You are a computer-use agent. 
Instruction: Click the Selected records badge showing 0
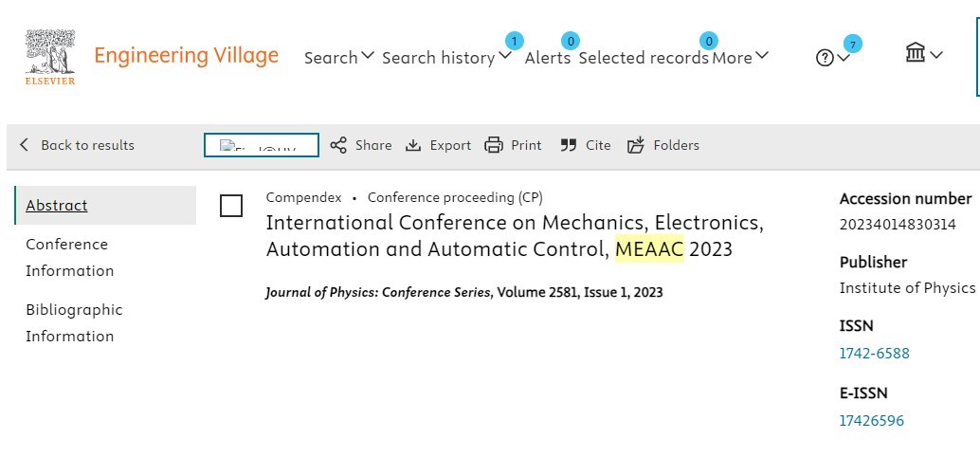tap(709, 42)
